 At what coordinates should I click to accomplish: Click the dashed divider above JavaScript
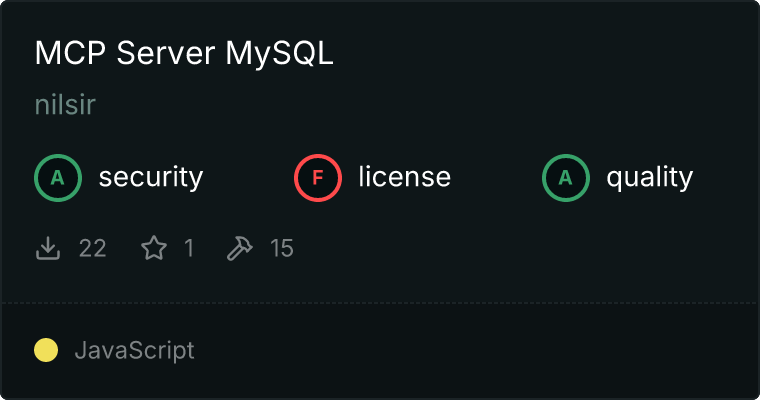point(380,303)
